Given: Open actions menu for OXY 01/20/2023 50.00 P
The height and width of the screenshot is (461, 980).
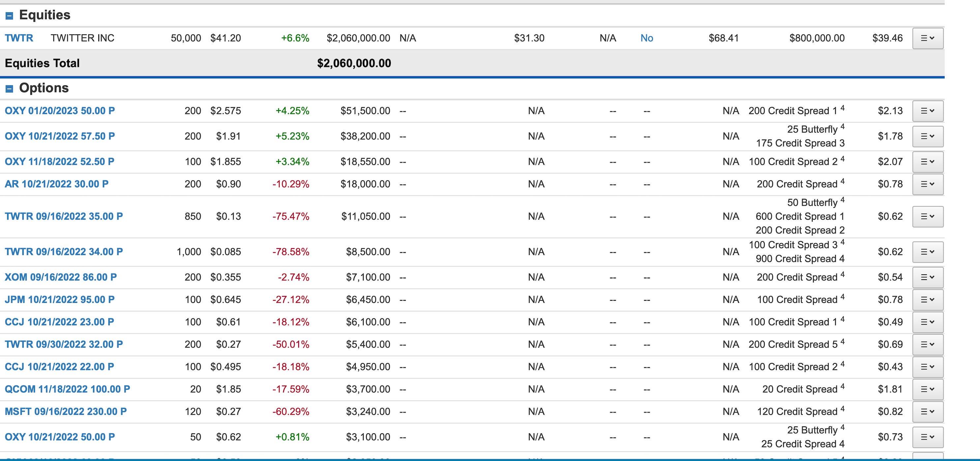Looking at the screenshot, I should pos(928,111).
